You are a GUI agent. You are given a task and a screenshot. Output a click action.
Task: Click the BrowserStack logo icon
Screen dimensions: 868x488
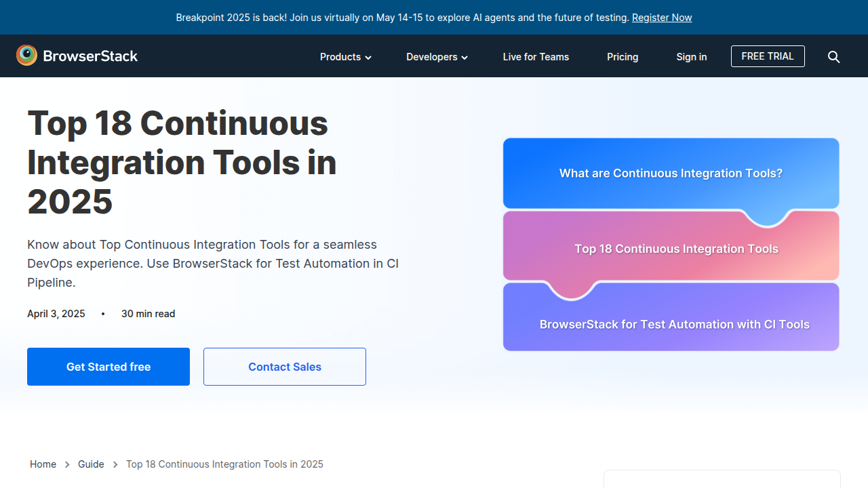(x=27, y=56)
